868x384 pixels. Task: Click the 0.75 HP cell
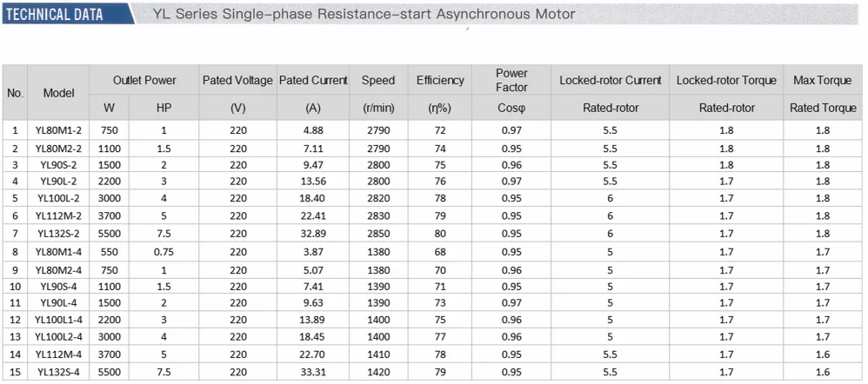[164, 252]
